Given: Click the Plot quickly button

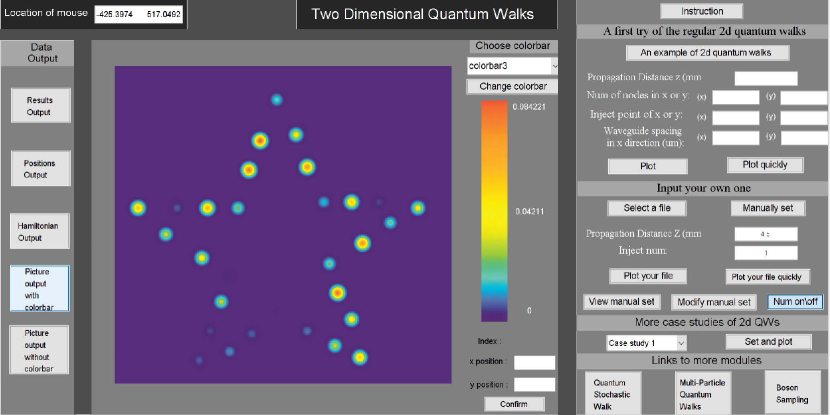Looking at the screenshot, I should point(765,165).
